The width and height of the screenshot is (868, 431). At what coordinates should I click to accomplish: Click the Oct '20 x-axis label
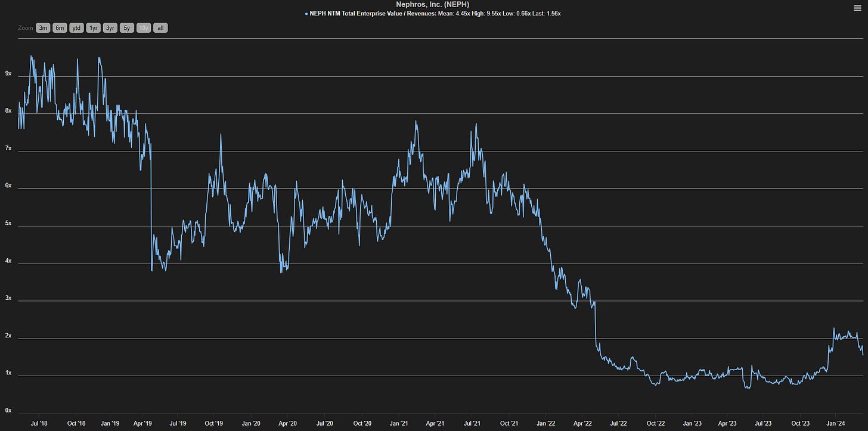click(362, 423)
